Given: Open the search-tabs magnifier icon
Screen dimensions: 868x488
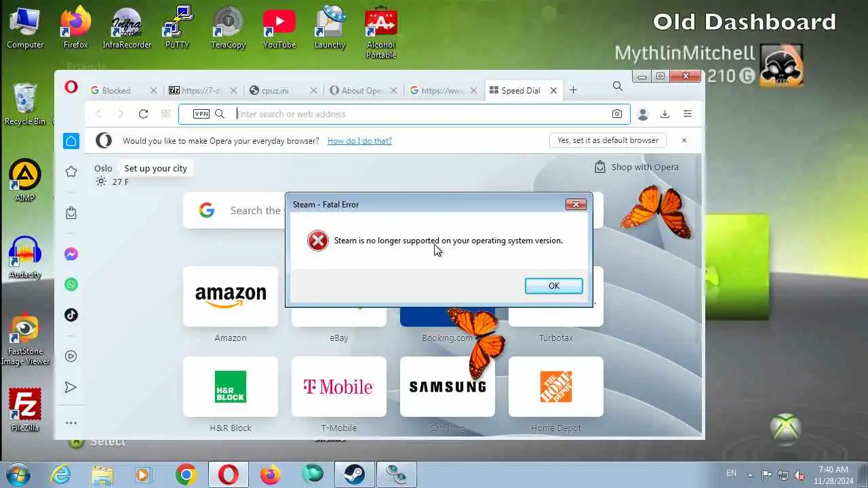Looking at the screenshot, I should point(617,86).
